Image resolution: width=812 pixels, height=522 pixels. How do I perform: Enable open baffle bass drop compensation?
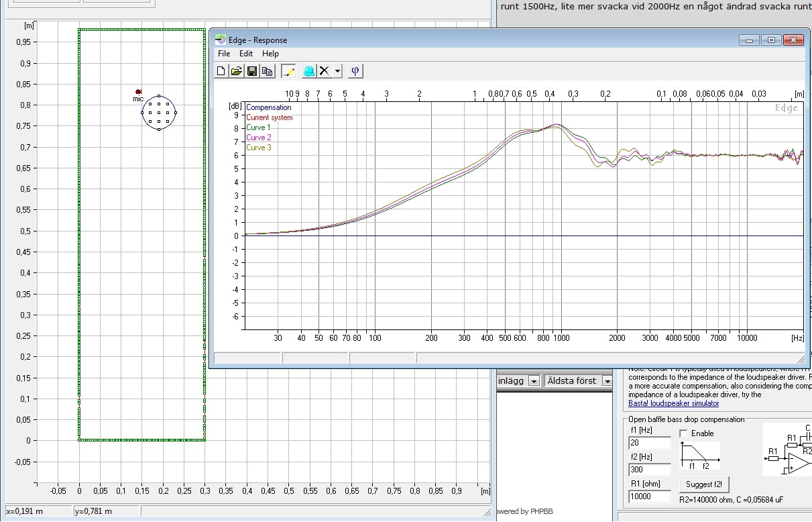(684, 433)
